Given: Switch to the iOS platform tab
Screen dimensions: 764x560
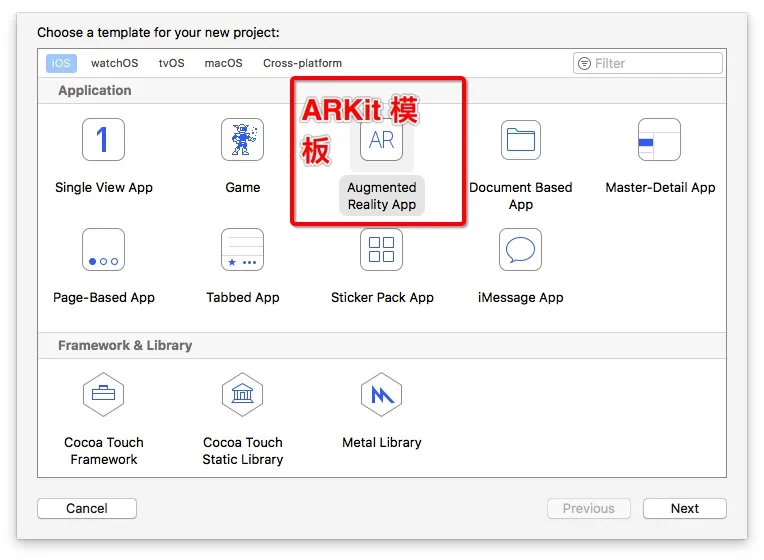Looking at the screenshot, I should click(61, 63).
